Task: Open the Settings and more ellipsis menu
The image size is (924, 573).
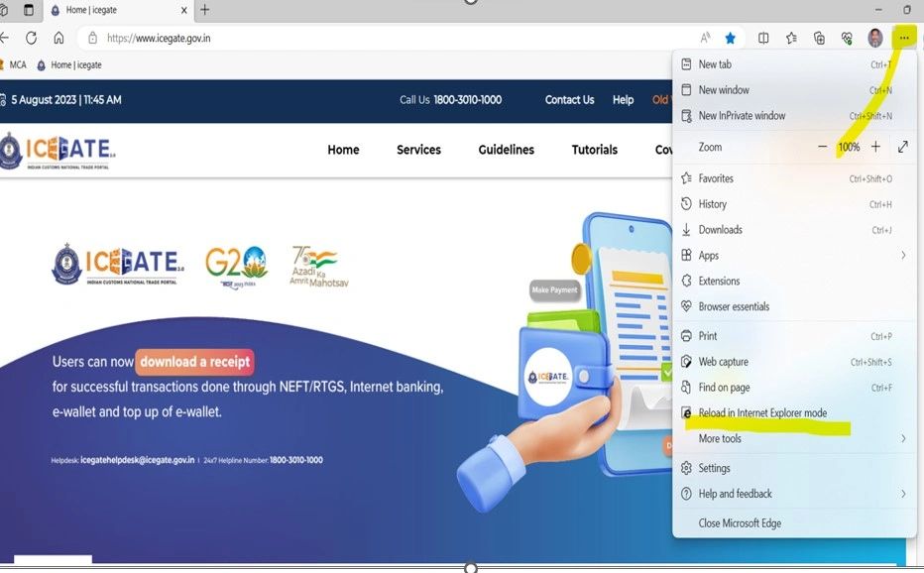Action: (904, 39)
